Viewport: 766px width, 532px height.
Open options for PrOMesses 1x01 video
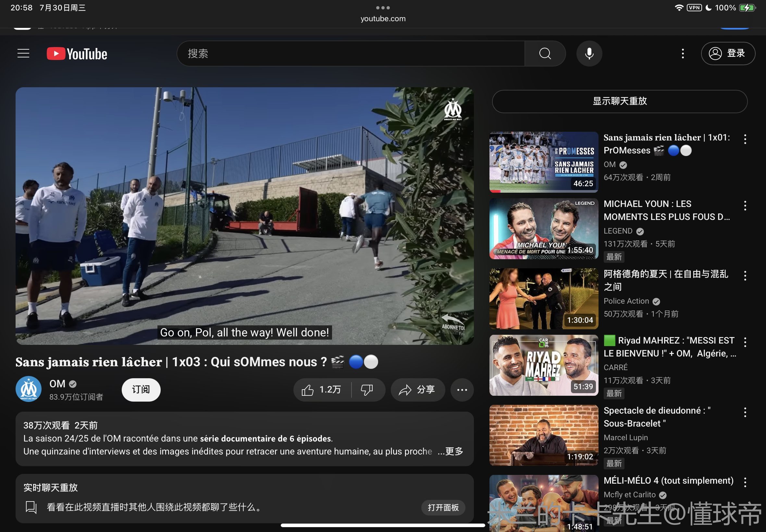click(x=745, y=139)
